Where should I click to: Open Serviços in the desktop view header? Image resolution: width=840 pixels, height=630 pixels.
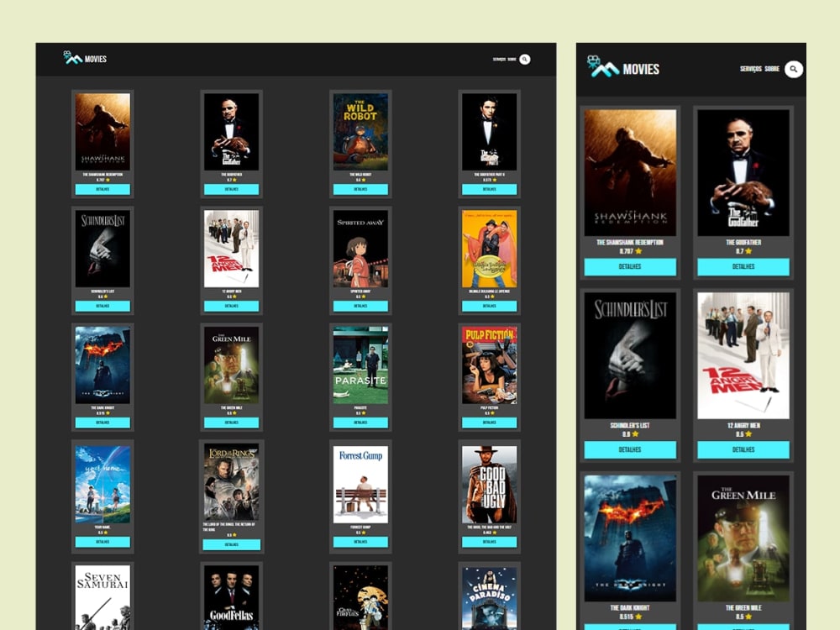(499, 60)
